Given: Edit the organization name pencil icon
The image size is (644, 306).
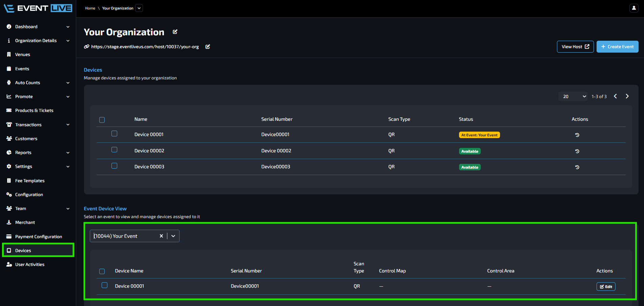Looking at the screenshot, I should pyautogui.click(x=175, y=32).
